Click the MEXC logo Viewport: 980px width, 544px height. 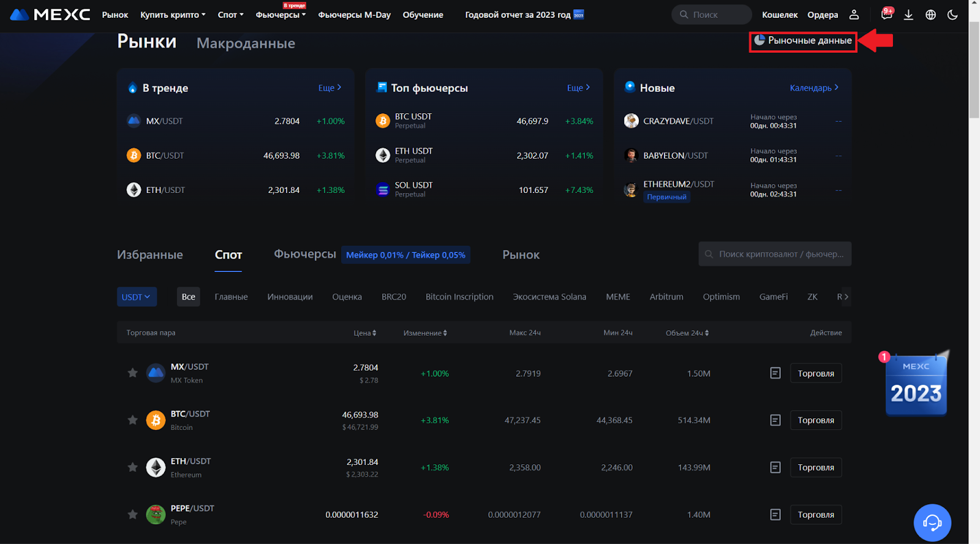click(x=50, y=15)
